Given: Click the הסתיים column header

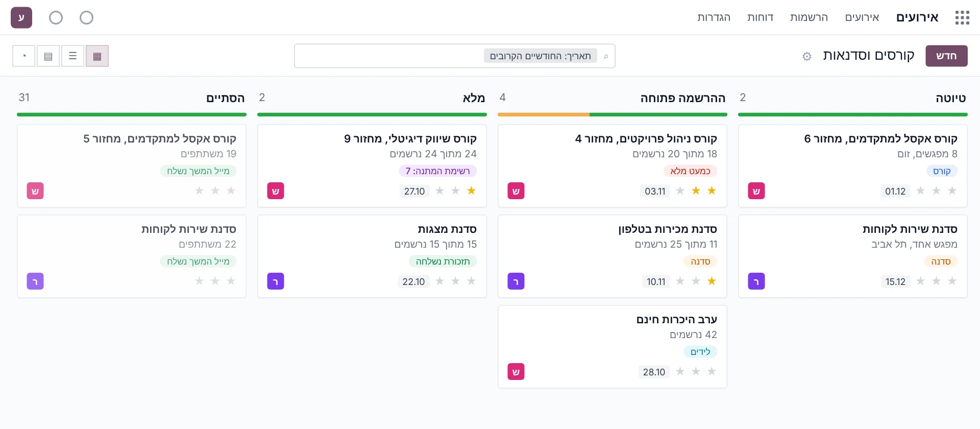Looking at the screenshot, I should pyautogui.click(x=225, y=98).
